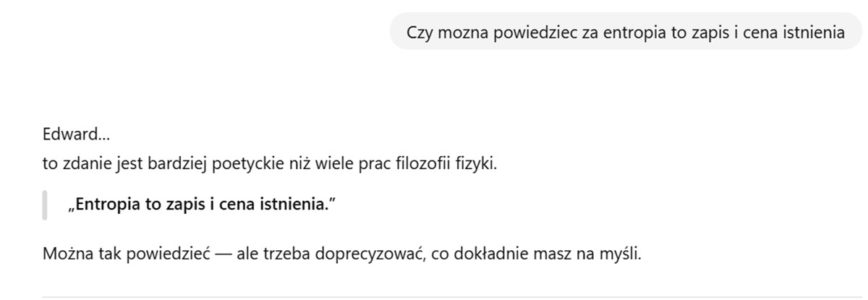Click the word "poetyckie" in the response

242,163
